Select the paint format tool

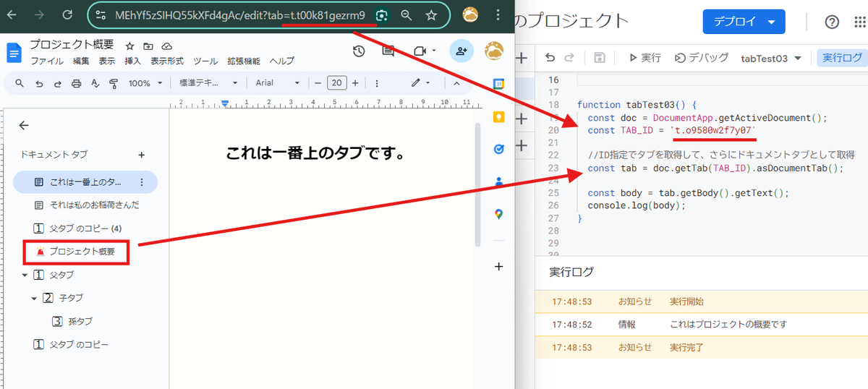(113, 83)
